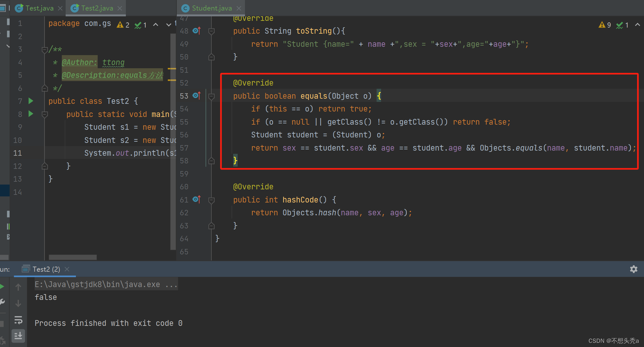Viewport: 644px width, 347px height.
Task: Switch to Test.java editor tab
Action: coord(39,8)
